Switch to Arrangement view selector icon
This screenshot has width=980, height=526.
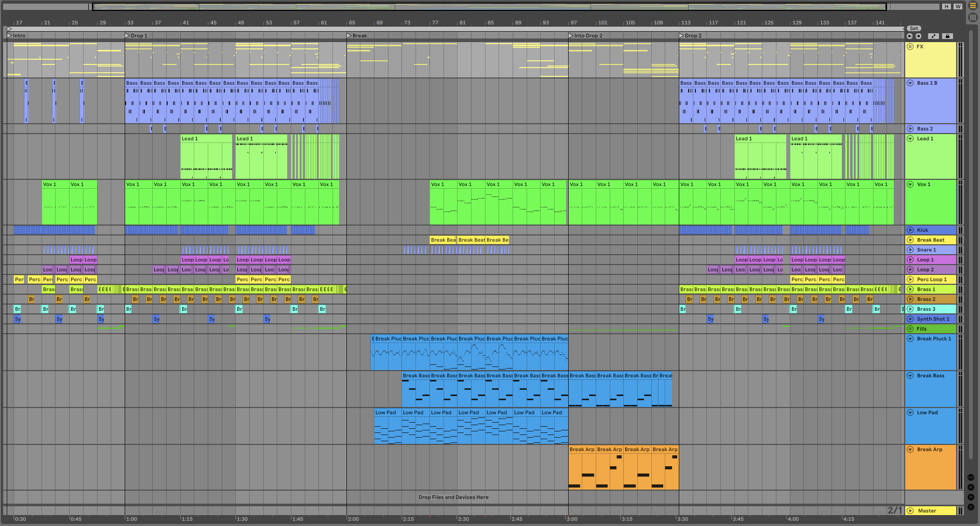tap(973, 6)
